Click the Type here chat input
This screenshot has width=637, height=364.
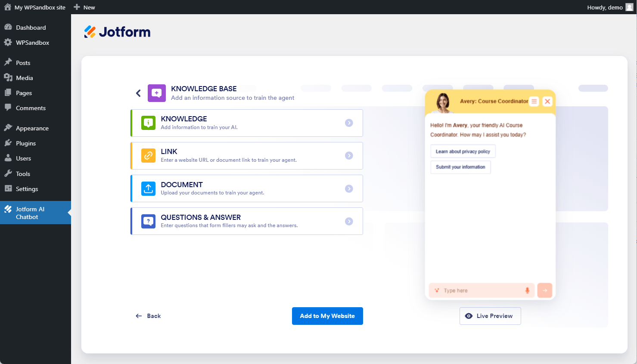[x=482, y=290]
